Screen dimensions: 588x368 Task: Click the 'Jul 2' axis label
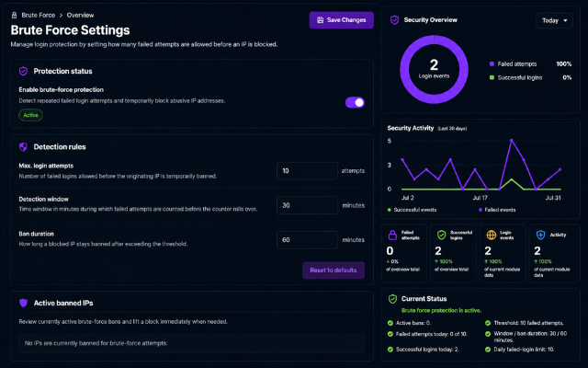pos(408,198)
